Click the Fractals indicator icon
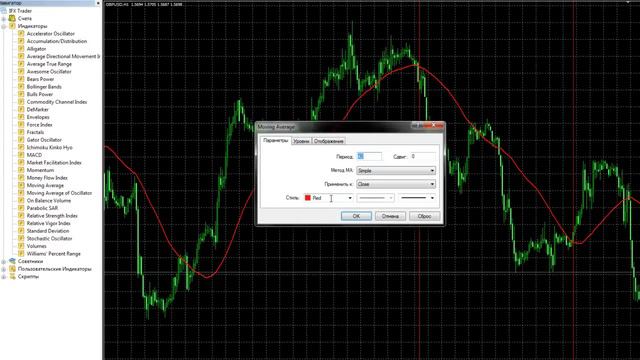Viewport: 640px width, 360px height. click(21, 132)
